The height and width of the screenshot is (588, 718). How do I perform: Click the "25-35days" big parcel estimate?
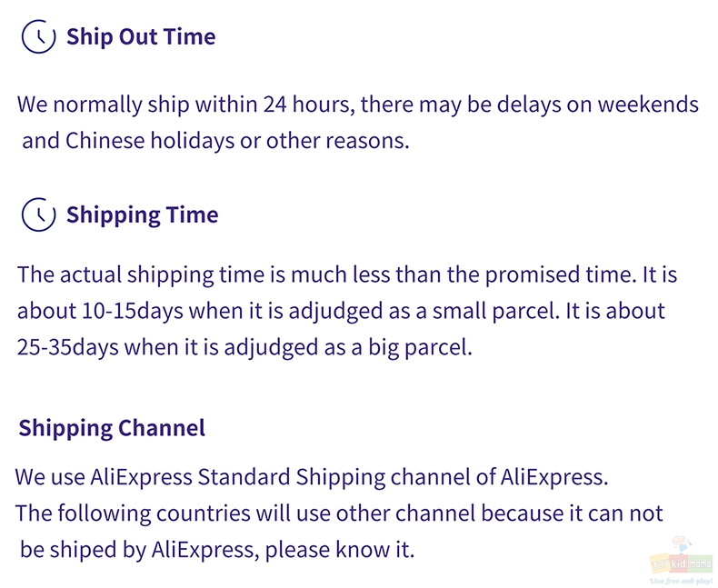coord(68,347)
